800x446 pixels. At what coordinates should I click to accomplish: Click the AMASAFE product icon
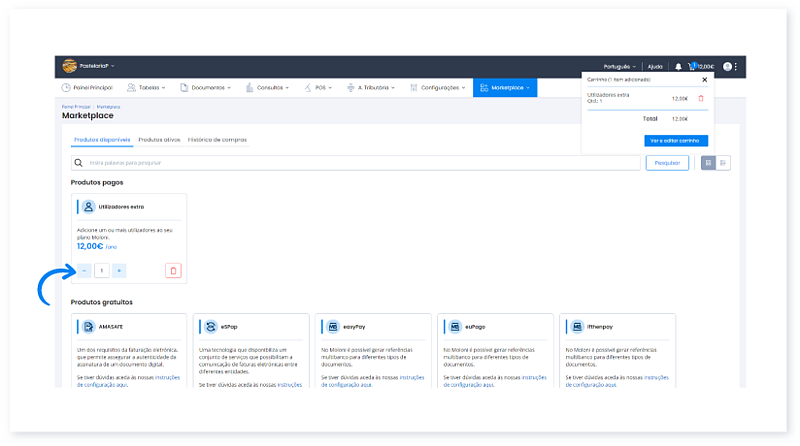[x=88, y=327]
